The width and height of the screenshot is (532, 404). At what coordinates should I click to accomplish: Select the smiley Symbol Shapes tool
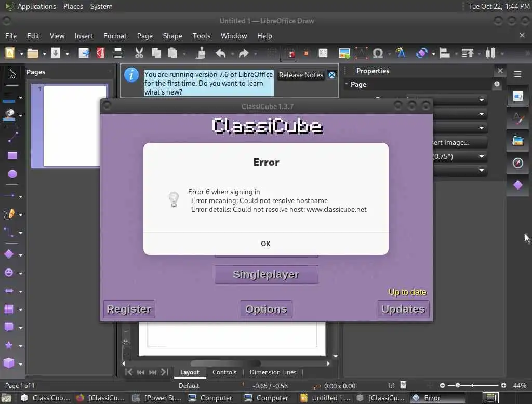tap(9, 273)
